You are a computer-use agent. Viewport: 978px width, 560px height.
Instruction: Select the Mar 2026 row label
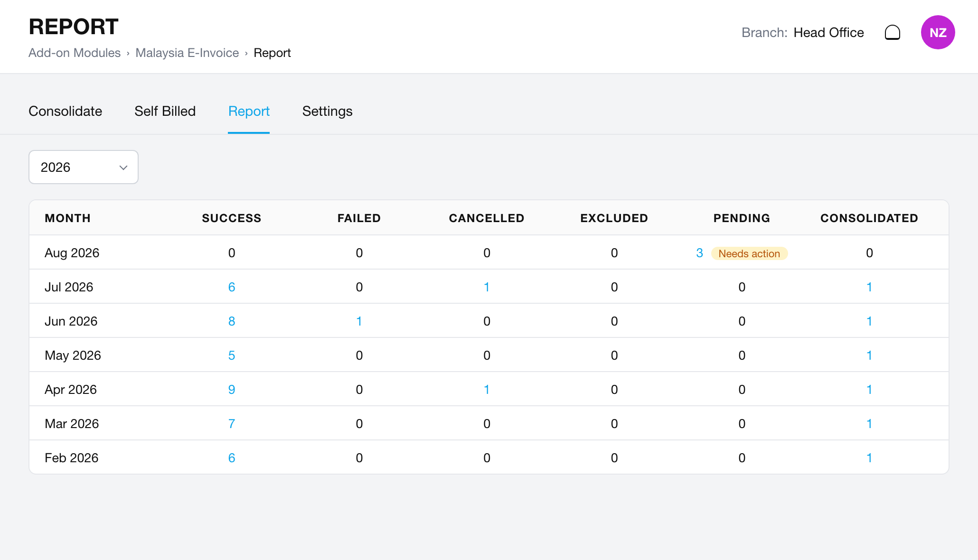click(72, 424)
